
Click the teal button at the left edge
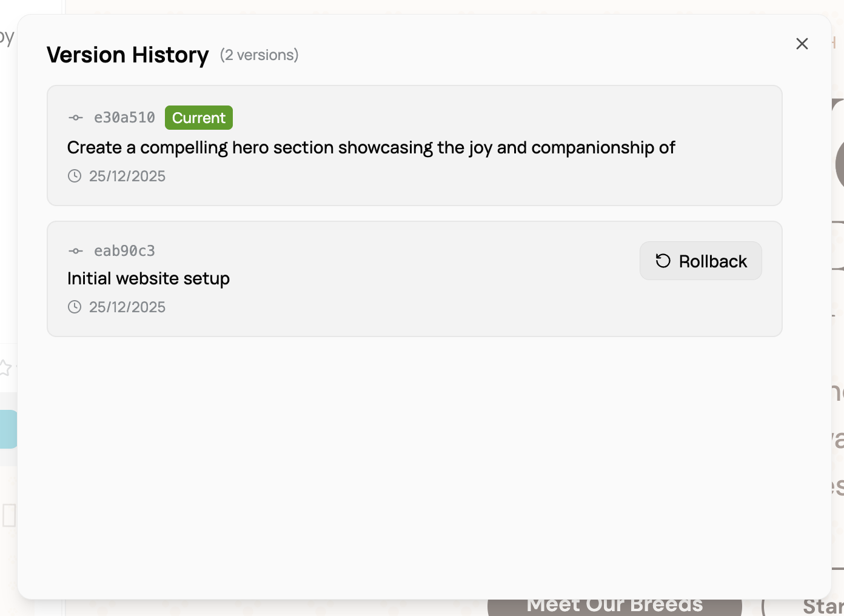click(8, 429)
